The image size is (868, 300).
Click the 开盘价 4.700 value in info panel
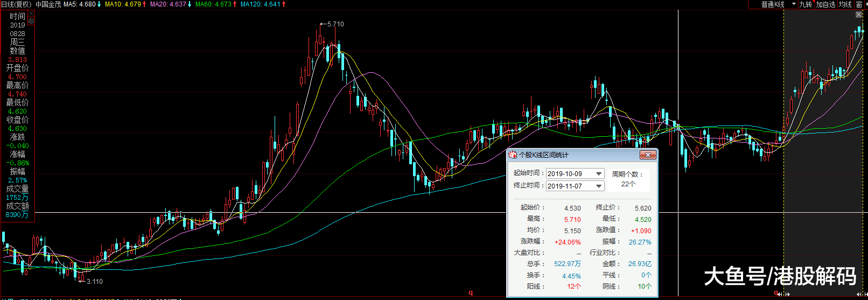click(17, 77)
